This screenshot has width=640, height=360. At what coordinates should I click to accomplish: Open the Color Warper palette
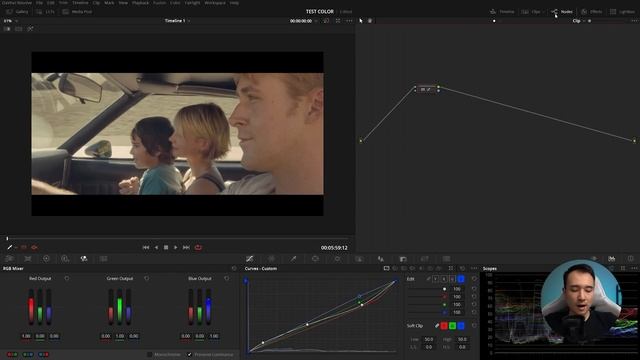coord(271,259)
